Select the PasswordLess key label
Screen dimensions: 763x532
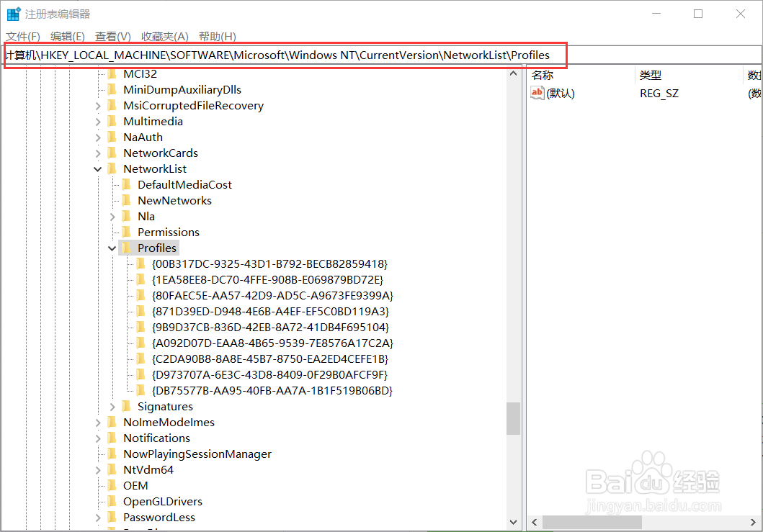(159, 518)
